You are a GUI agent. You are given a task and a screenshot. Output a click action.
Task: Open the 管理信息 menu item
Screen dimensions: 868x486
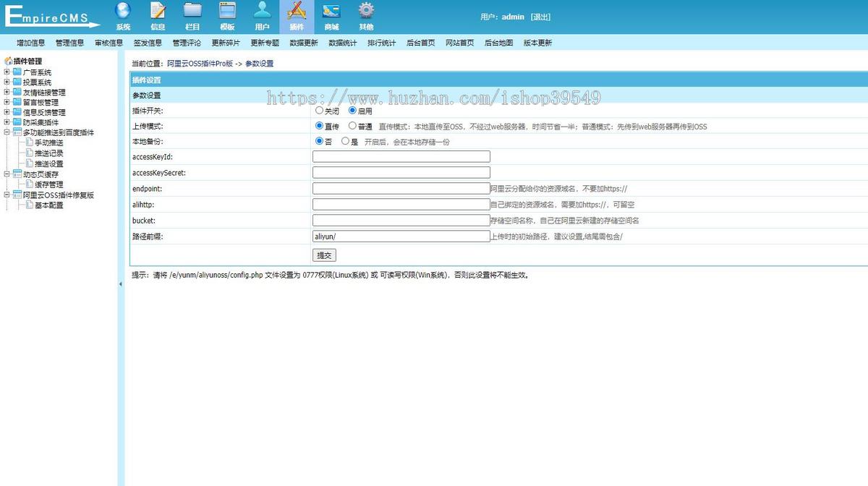[69, 43]
